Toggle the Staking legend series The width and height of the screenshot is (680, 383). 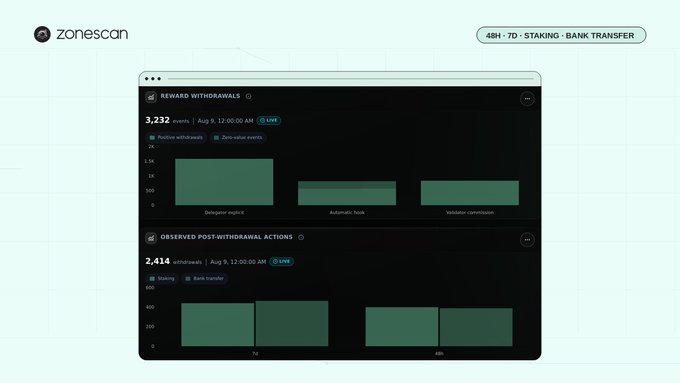(x=162, y=278)
